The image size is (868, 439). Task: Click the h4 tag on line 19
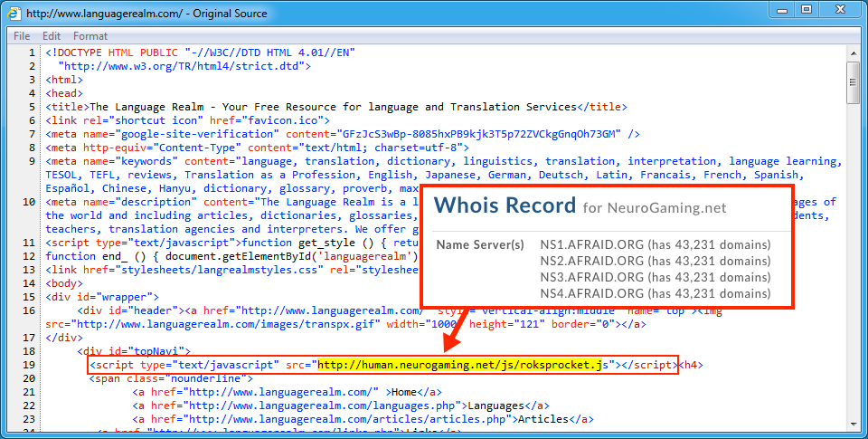point(692,365)
